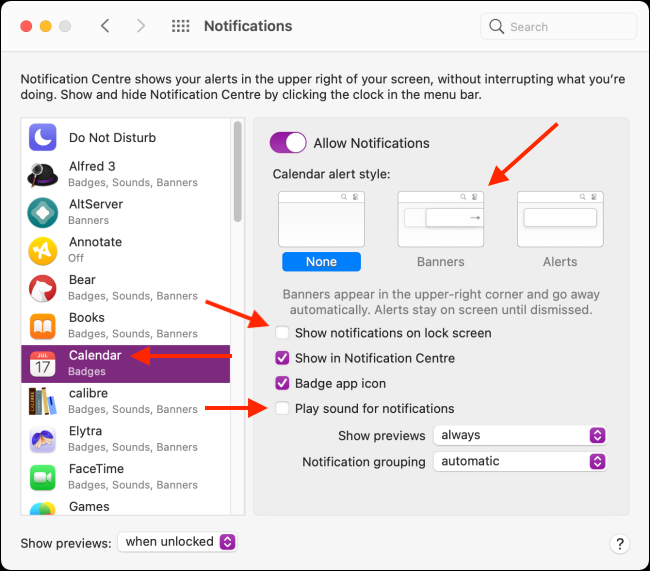The width and height of the screenshot is (650, 571).
Task: Choose the Alerts alert style
Action: (560, 219)
